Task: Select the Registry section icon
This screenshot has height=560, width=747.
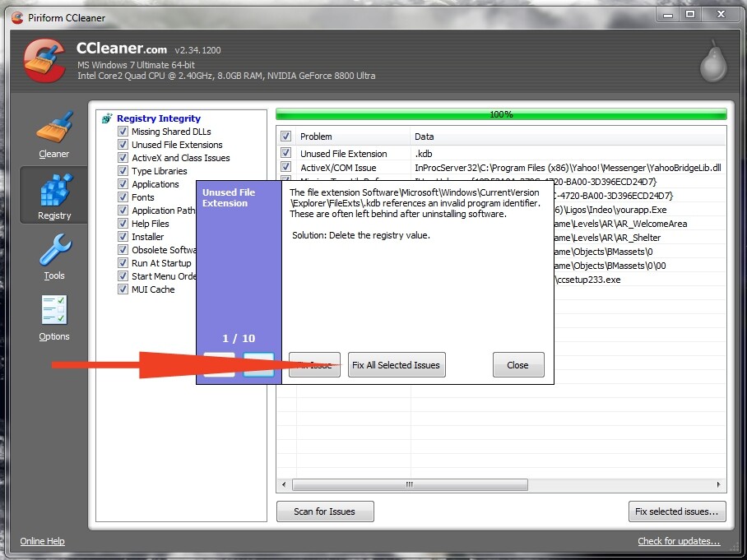Action: pos(56,189)
